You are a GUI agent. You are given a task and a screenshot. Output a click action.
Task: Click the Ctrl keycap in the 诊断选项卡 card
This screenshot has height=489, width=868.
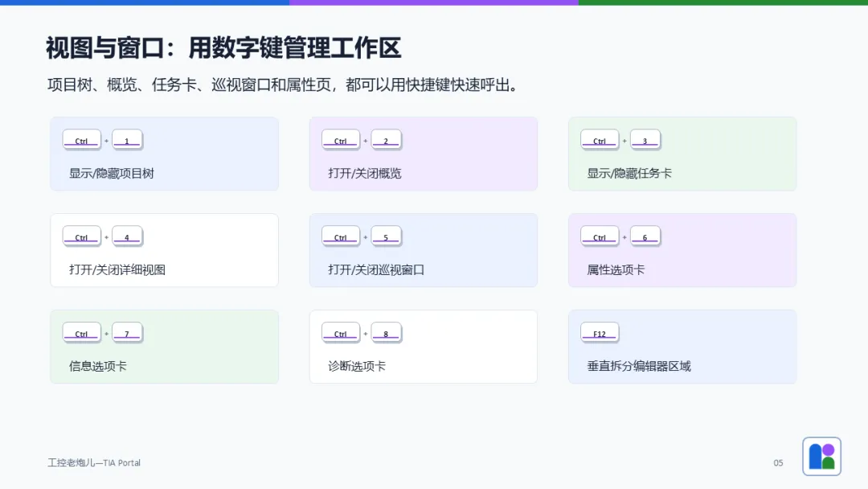point(341,333)
